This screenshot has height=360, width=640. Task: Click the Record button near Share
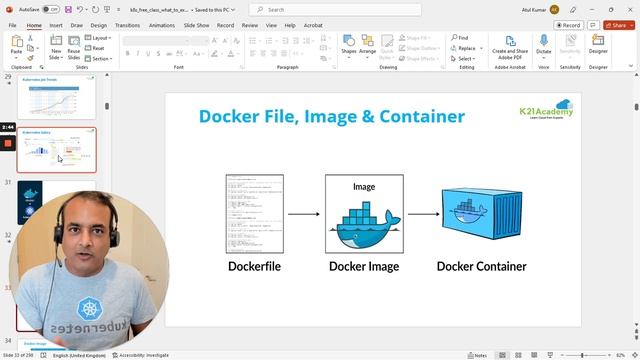(569, 25)
